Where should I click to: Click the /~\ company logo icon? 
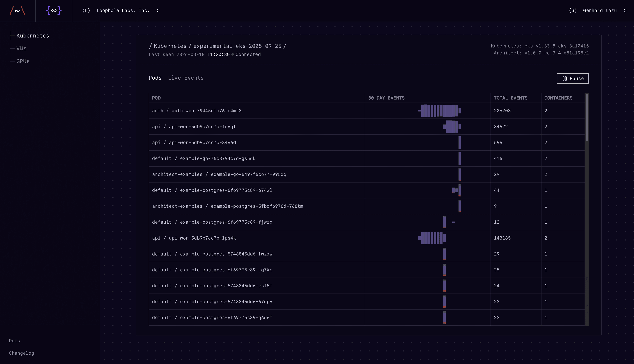coord(18,11)
